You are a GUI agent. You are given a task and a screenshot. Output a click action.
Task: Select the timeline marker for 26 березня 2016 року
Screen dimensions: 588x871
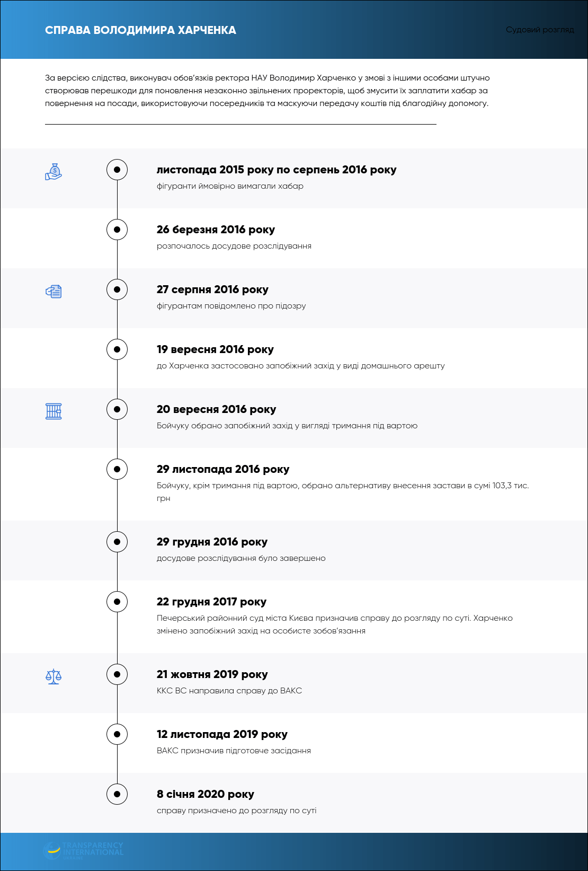click(117, 230)
